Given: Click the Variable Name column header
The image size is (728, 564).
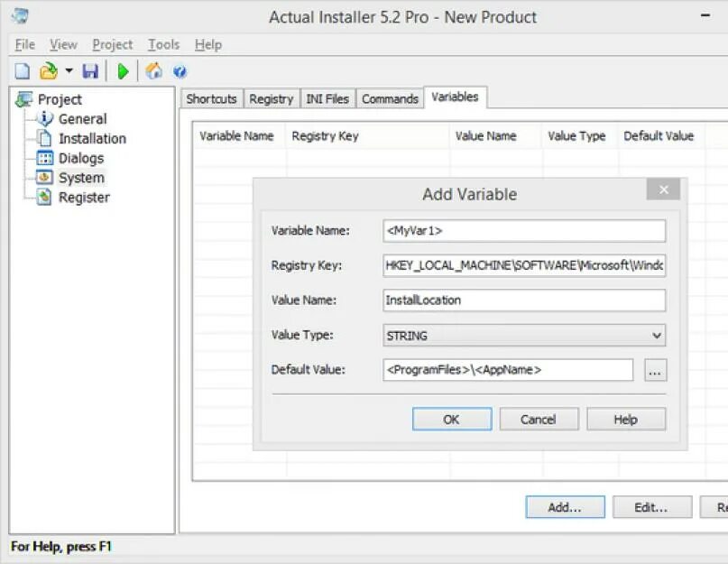Looking at the screenshot, I should 240,135.
